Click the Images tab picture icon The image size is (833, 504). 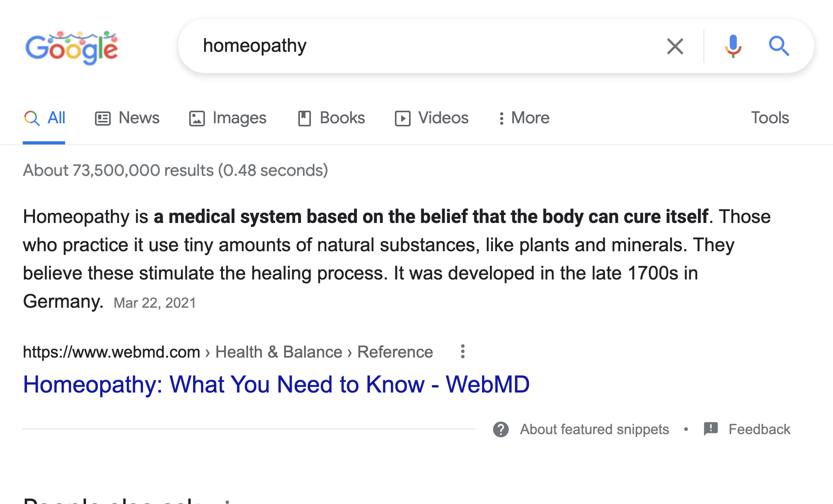point(197,118)
